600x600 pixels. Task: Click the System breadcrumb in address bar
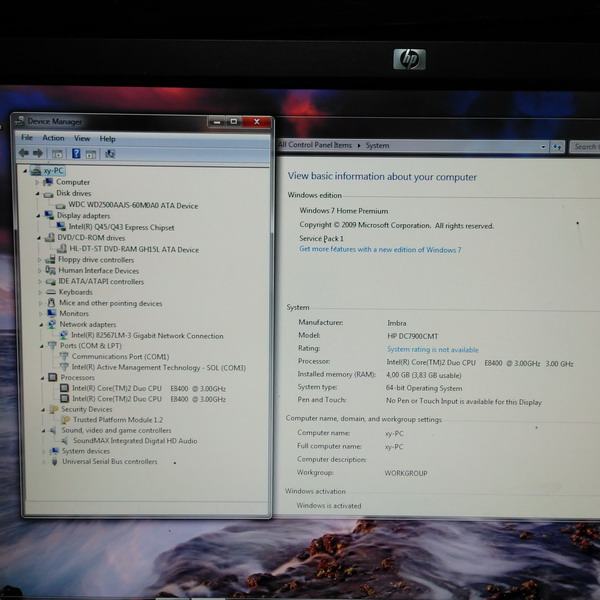(377, 145)
